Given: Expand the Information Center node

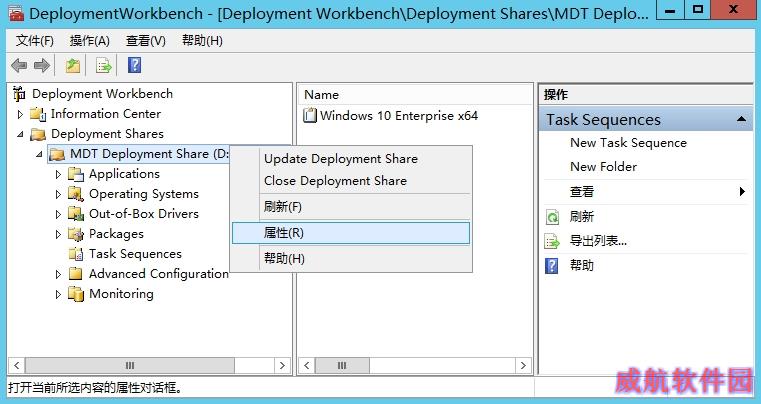Looking at the screenshot, I should coord(20,114).
